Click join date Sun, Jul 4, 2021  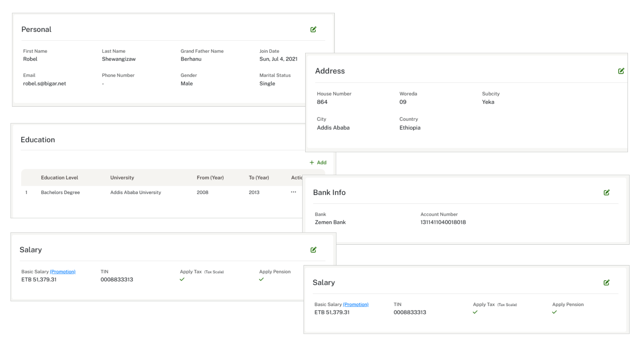[x=278, y=59]
